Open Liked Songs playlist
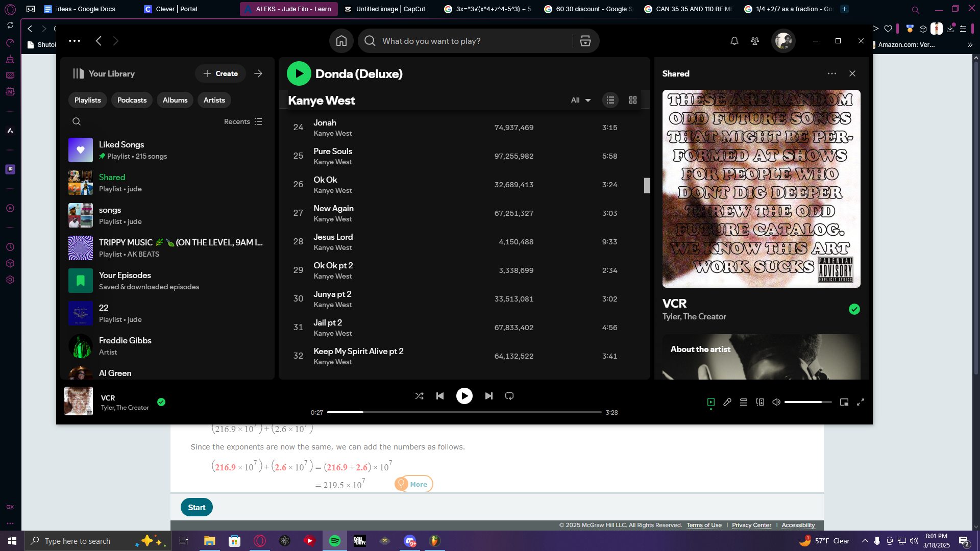Viewport: 980px width, 551px height. 167,150
